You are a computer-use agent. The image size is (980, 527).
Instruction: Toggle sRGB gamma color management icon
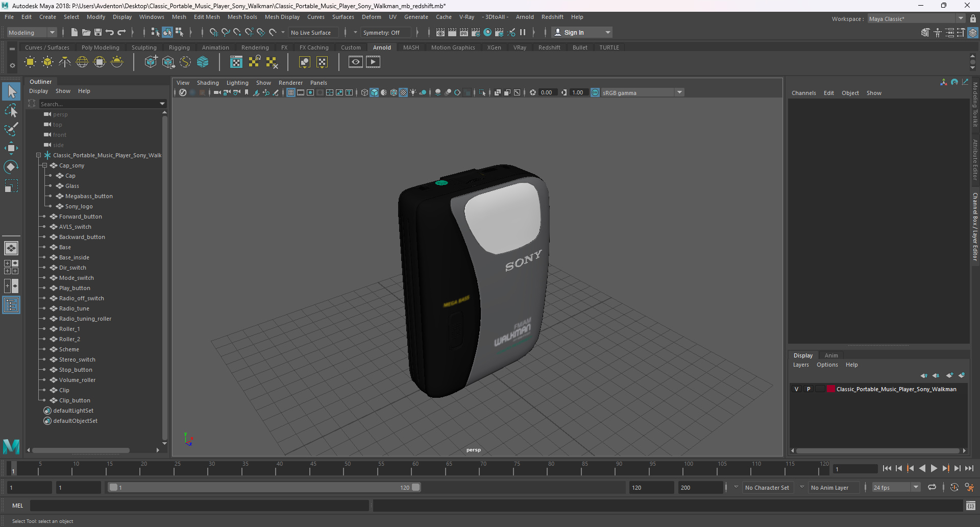point(595,92)
